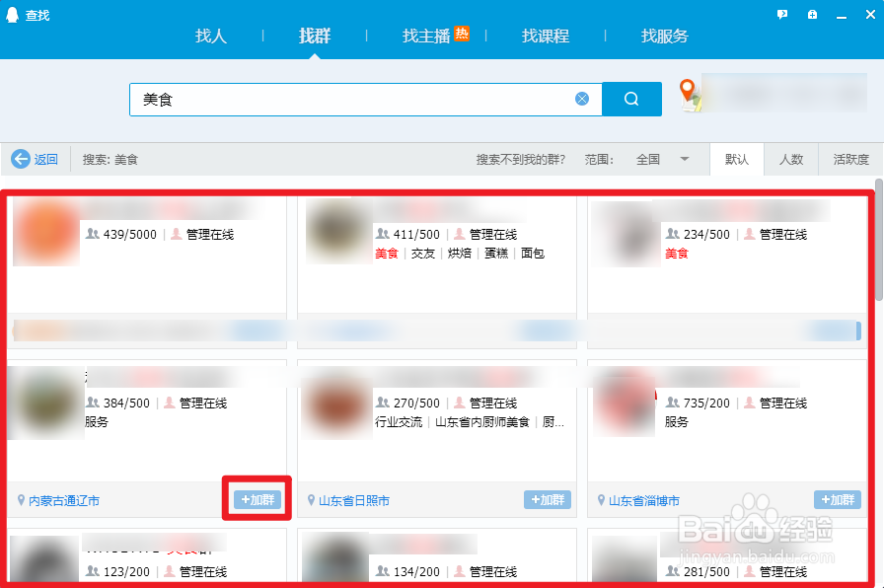Image resolution: width=884 pixels, height=588 pixels.
Task: Click +加群 for the 山东省淄博市 group
Action: pyautogui.click(x=838, y=499)
